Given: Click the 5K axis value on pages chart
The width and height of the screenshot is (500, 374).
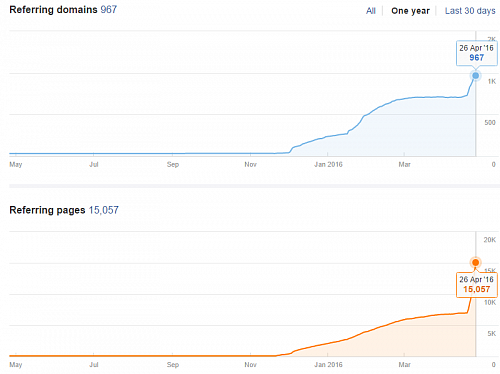Looking at the screenshot, I should (x=492, y=334).
